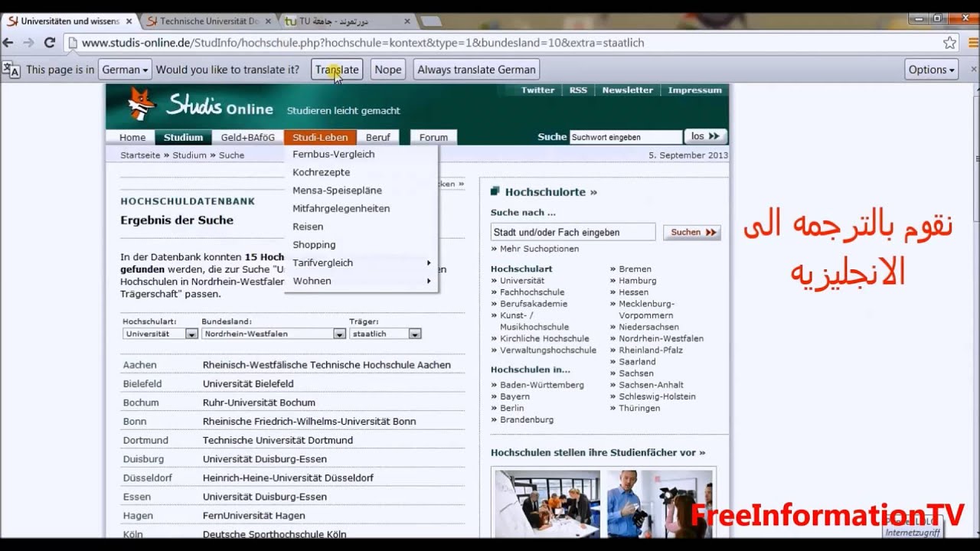Open the Träger staatlich dropdown

(x=385, y=334)
